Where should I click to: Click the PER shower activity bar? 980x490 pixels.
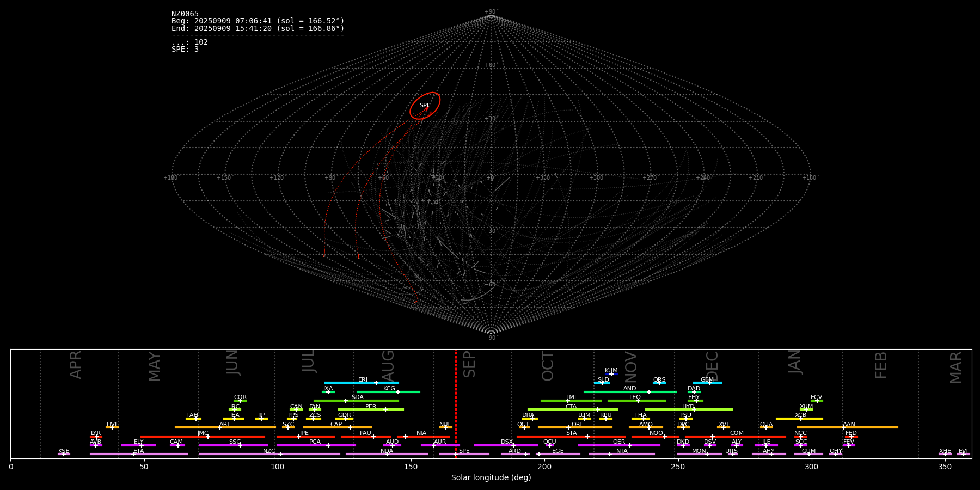[371, 409]
